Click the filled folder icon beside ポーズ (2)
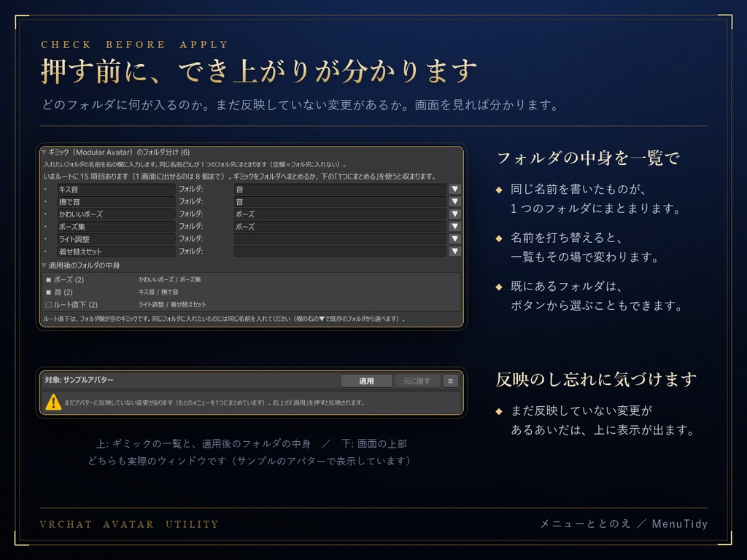Screen dimensions: 747x560 pyautogui.click(x=48, y=279)
